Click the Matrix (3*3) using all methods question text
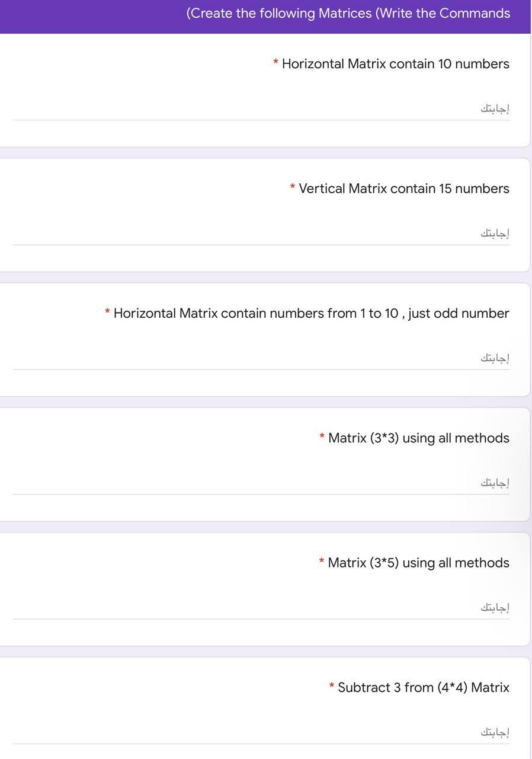This screenshot has width=532, height=759. point(418,438)
